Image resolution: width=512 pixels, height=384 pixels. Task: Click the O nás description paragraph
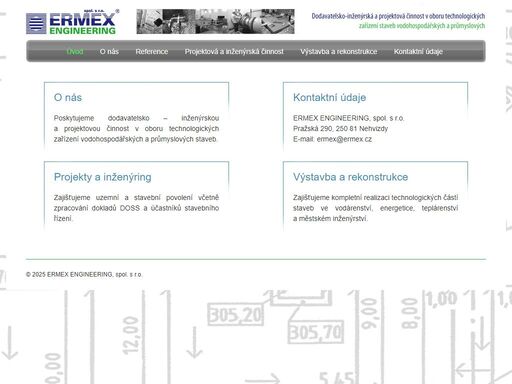(136, 129)
